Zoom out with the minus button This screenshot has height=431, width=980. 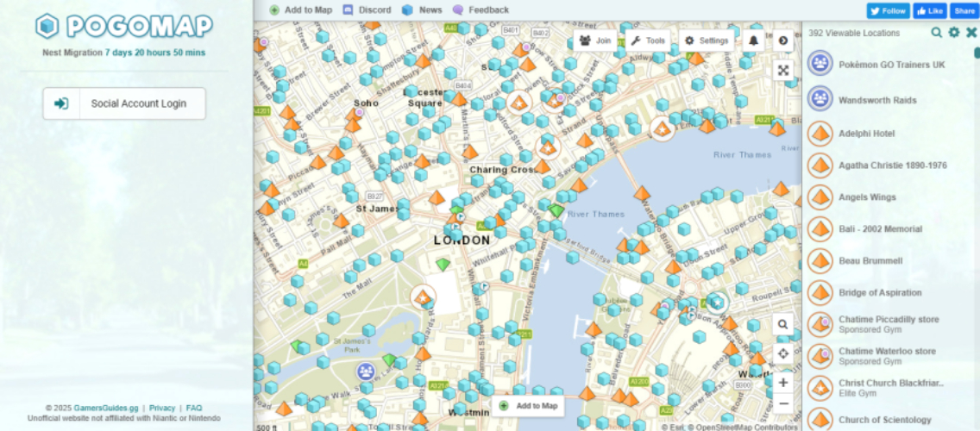point(783,403)
